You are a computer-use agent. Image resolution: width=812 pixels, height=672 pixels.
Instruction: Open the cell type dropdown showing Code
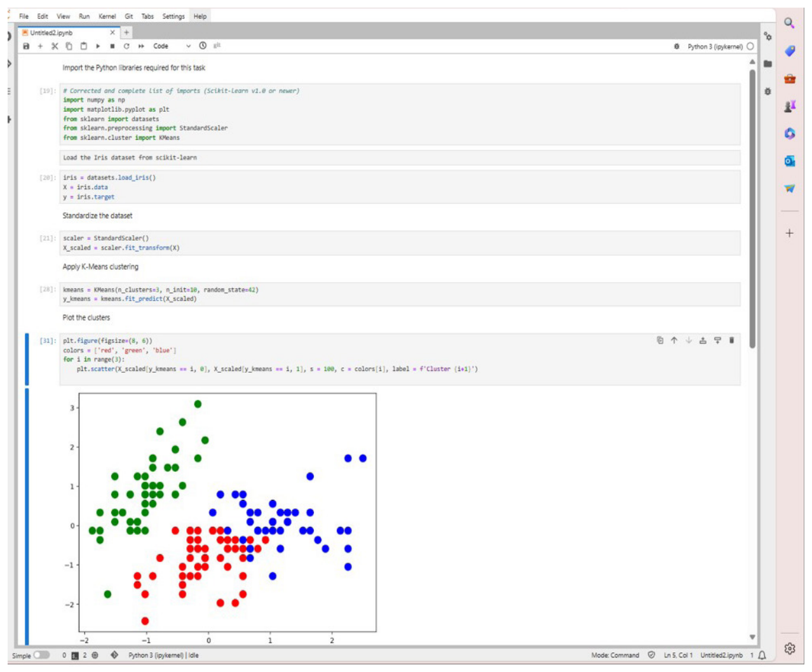[172, 46]
